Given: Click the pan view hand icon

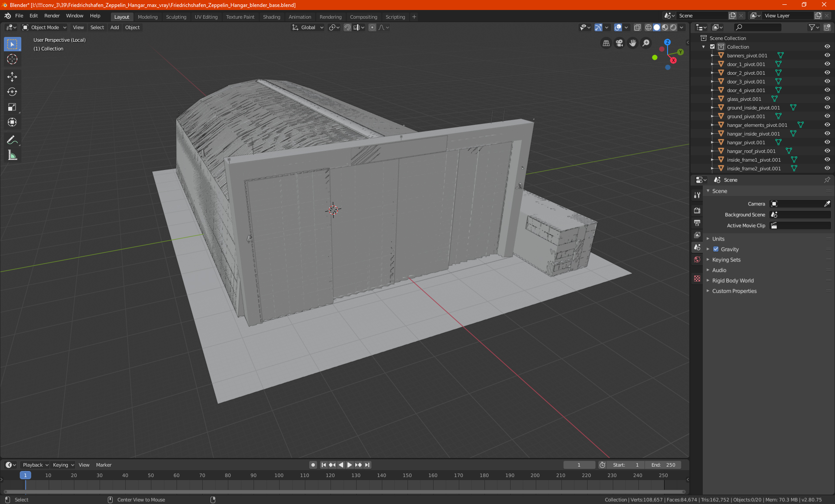Looking at the screenshot, I should point(633,43).
